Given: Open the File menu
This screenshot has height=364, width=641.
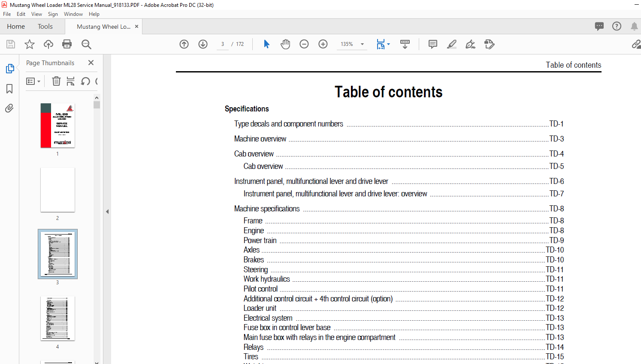Looking at the screenshot, I should tap(7, 14).
